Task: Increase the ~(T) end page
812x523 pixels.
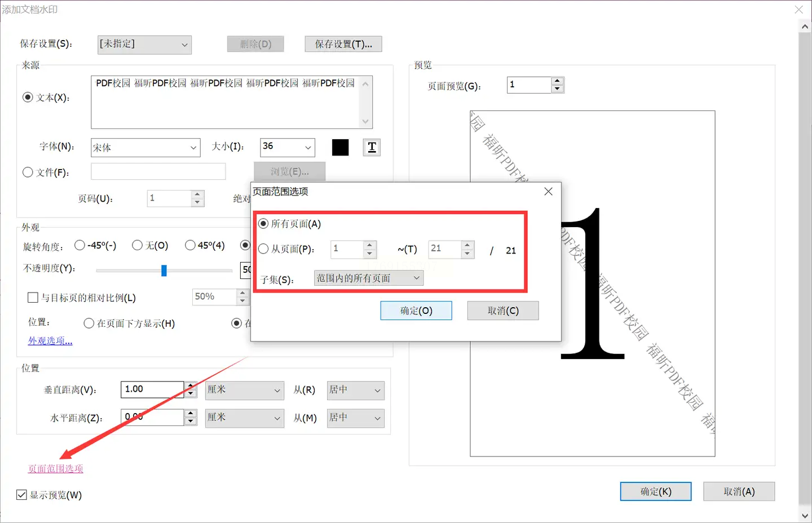Action: (467, 245)
